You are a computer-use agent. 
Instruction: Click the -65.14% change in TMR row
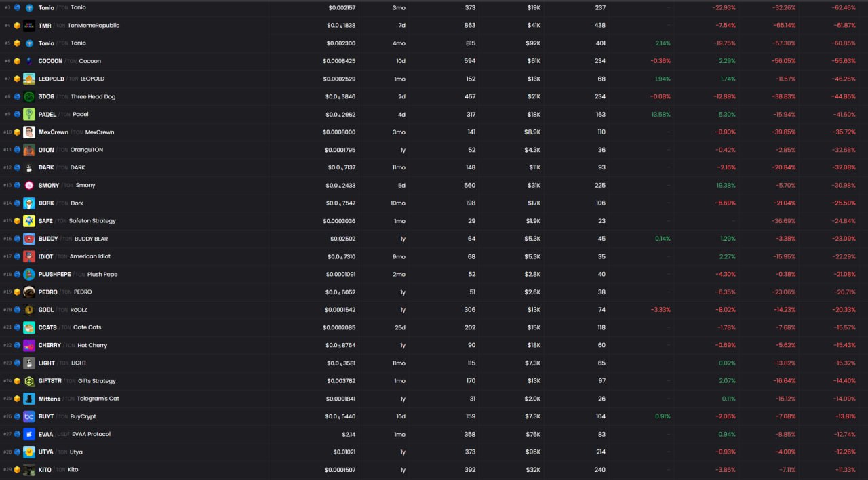click(x=784, y=26)
